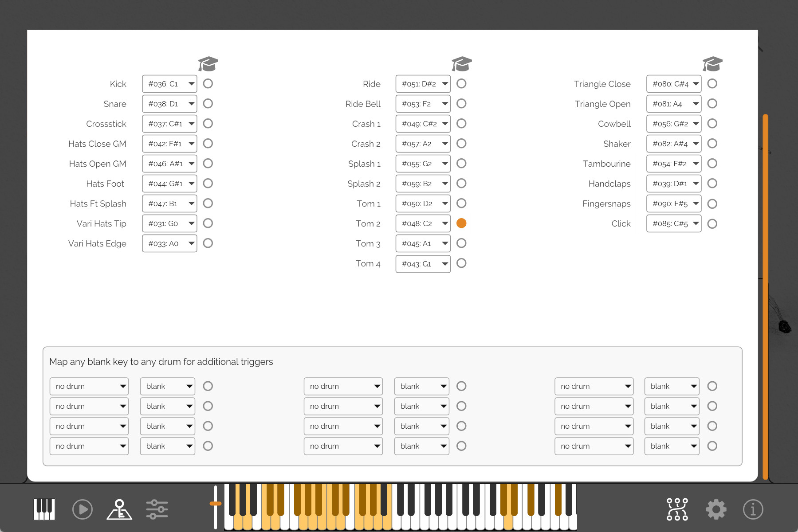798x532 pixels.
Task: Open the mixer sliders icon
Action: [x=157, y=509]
